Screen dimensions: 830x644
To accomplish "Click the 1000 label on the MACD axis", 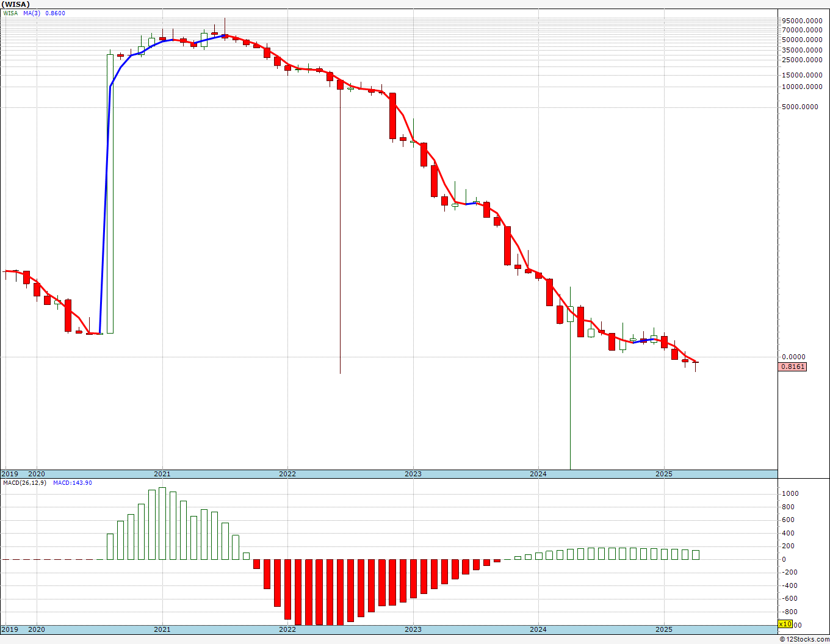I will (790, 493).
